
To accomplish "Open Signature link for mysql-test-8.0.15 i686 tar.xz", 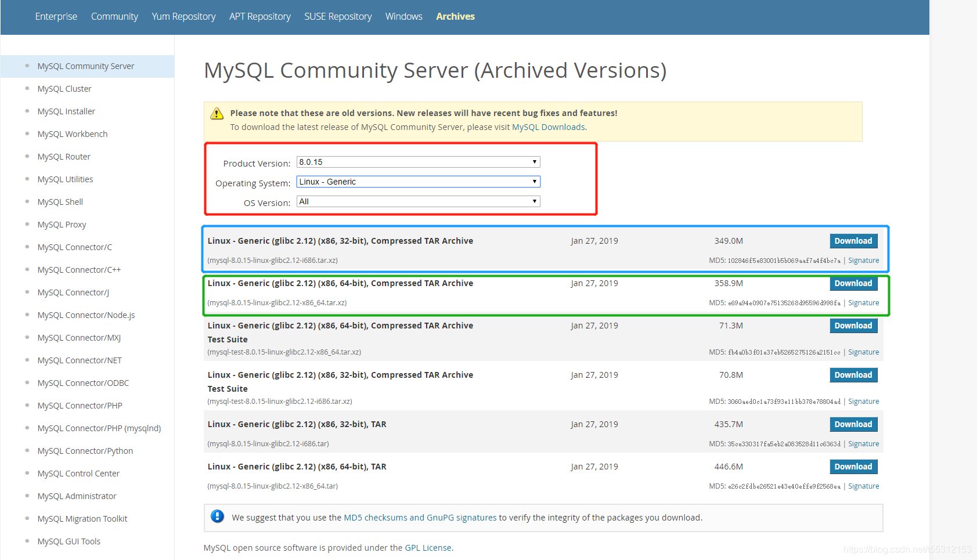I will [x=863, y=402].
